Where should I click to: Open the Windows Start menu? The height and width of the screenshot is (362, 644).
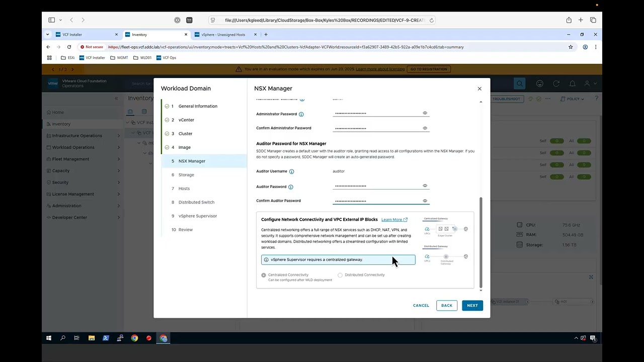click(49, 338)
